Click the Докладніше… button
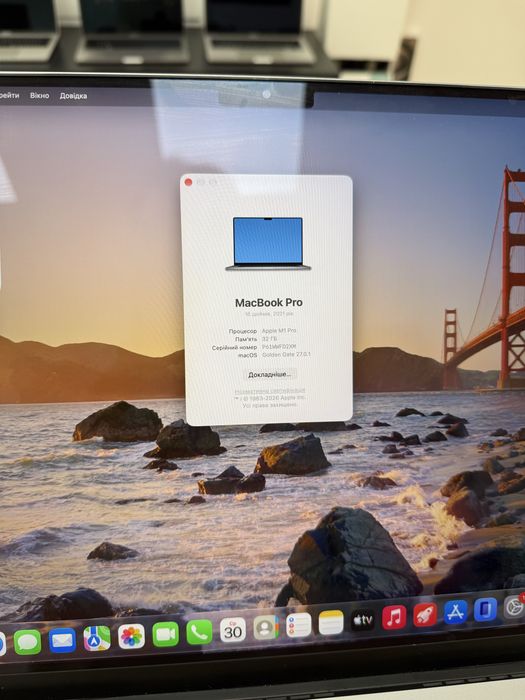Viewport: 525px width, 700px height. pos(269,374)
